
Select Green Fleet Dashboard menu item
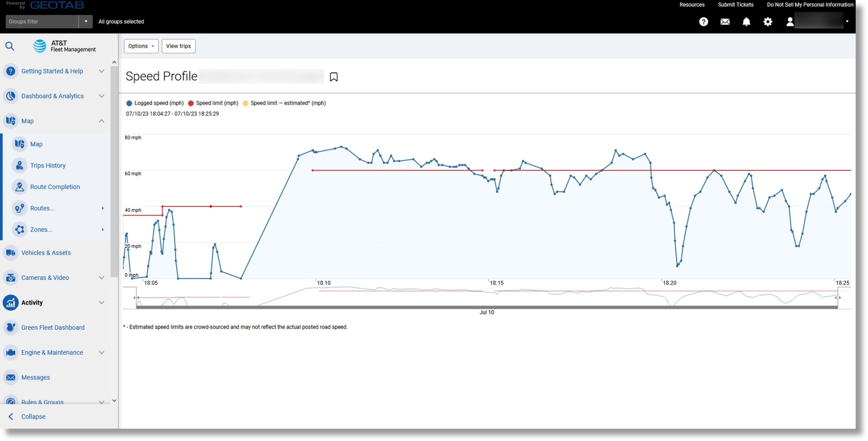point(53,328)
